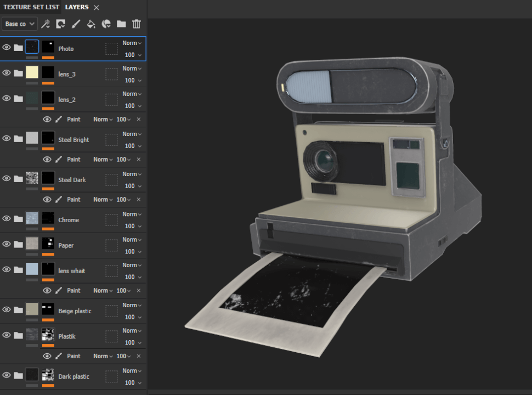Click the mask thumbnail of the Photo layer

click(x=48, y=47)
